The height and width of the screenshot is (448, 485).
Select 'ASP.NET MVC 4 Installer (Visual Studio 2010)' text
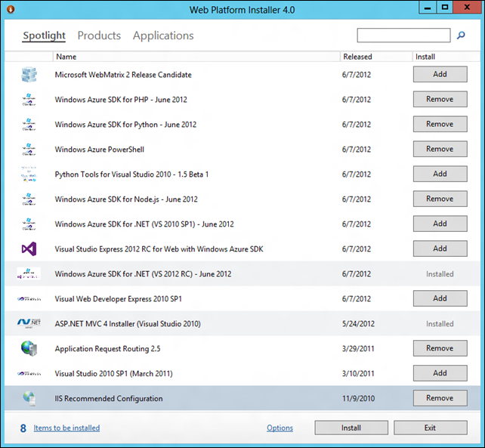[x=128, y=323]
